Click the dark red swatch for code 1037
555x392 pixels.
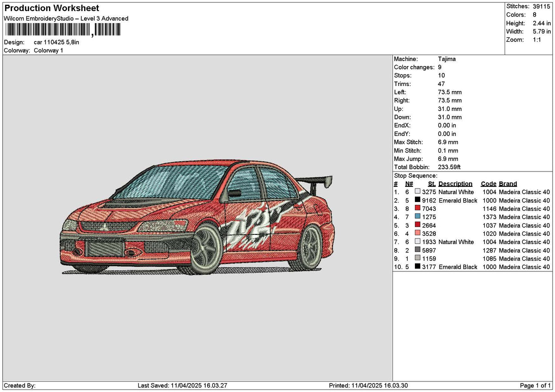pyautogui.click(x=418, y=225)
